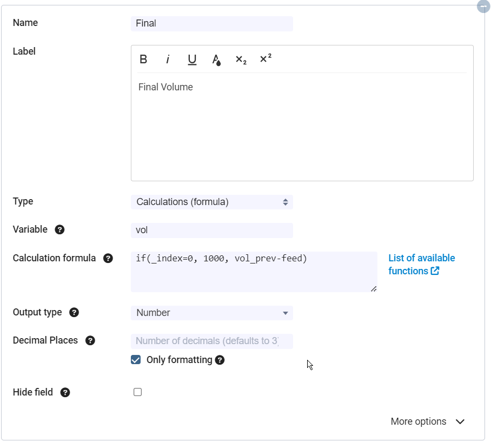Open help tooltip for Output type
Image resolution: width=491 pixels, height=448 pixels.
tap(75, 312)
